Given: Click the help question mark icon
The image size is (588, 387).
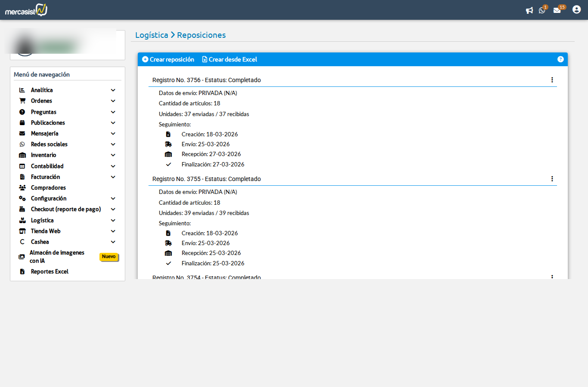Looking at the screenshot, I should pyautogui.click(x=560, y=59).
